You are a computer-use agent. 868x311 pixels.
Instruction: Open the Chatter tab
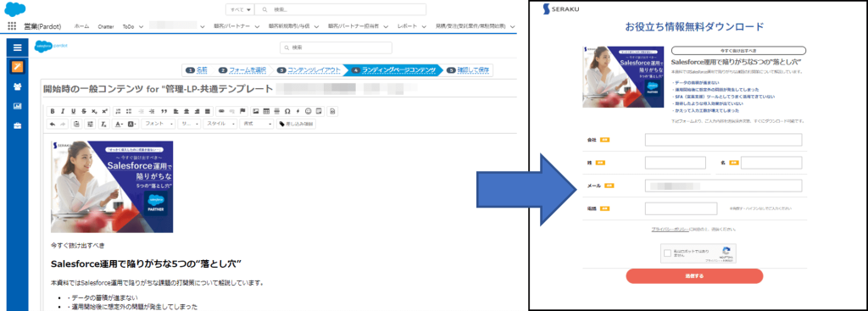105,26
